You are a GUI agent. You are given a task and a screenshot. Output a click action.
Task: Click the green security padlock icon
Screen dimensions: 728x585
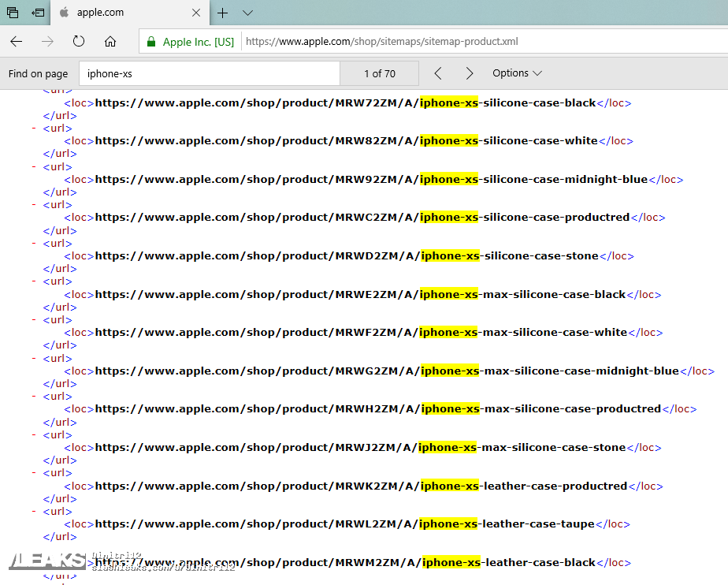coord(151,42)
